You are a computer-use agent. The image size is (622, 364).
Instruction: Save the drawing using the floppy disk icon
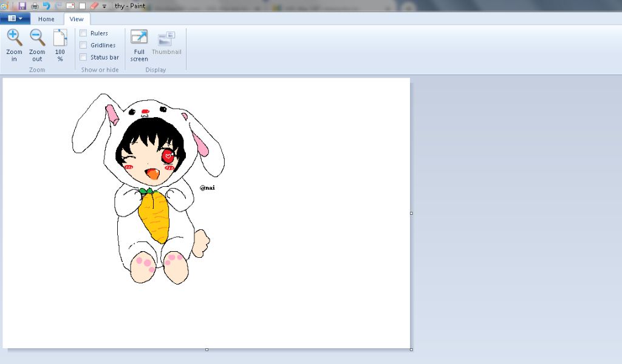click(22, 6)
